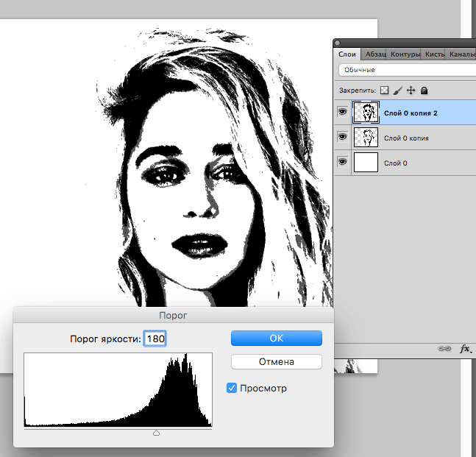The height and width of the screenshot is (457, 476).
Task: Toggle visibility of Слой 0 копия
Action: click(343, 137)
